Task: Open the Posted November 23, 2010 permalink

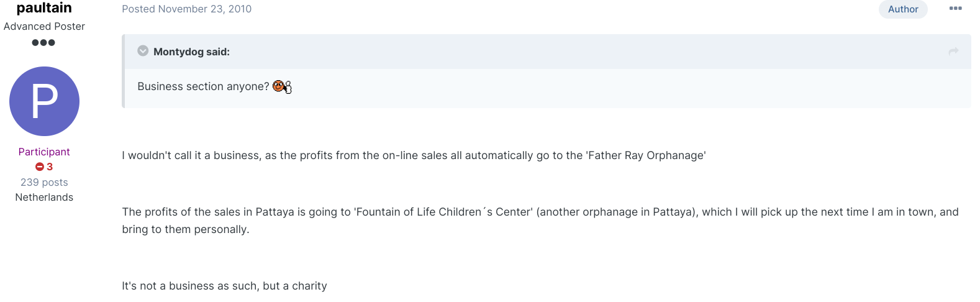Action: point(187,9)
